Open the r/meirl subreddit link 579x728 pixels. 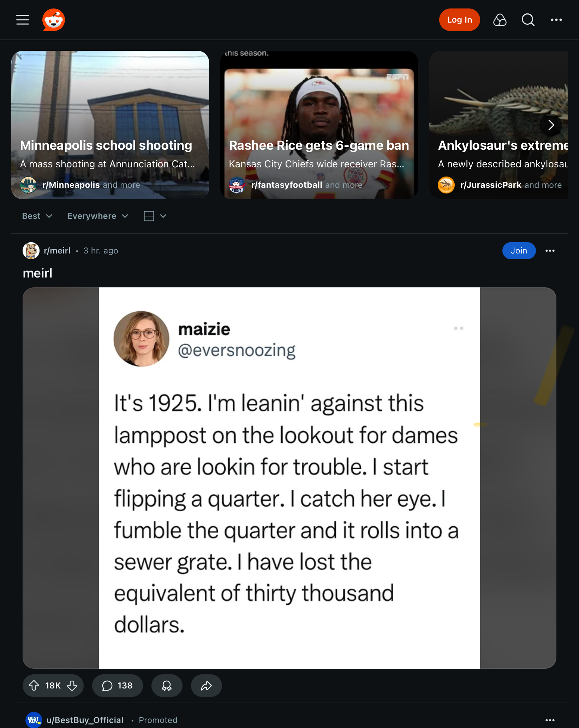click(57, 251)
